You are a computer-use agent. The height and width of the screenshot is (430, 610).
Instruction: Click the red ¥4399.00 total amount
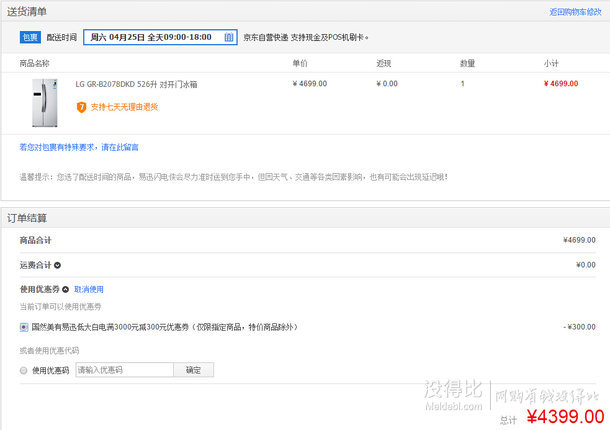coord(565,416)
